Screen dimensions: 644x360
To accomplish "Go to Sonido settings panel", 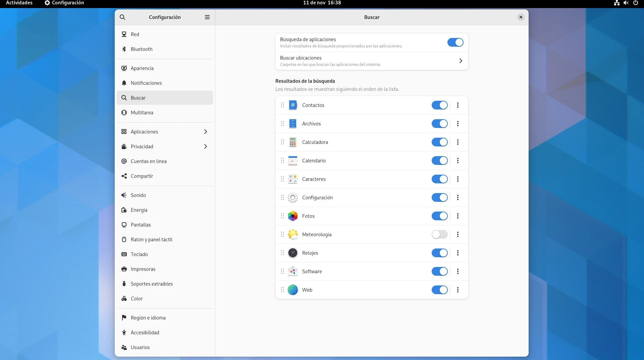I will click(138, 195).
